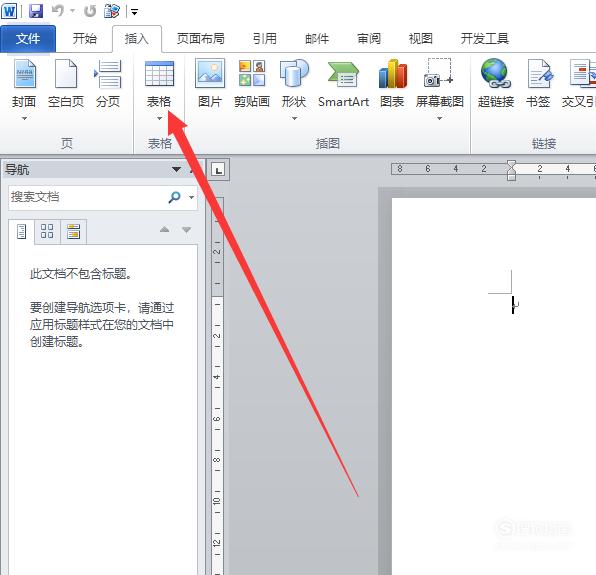Expand the 表格 table dropdown arrow
This screenshot has width=596, height=575.
tap(160, 119)
